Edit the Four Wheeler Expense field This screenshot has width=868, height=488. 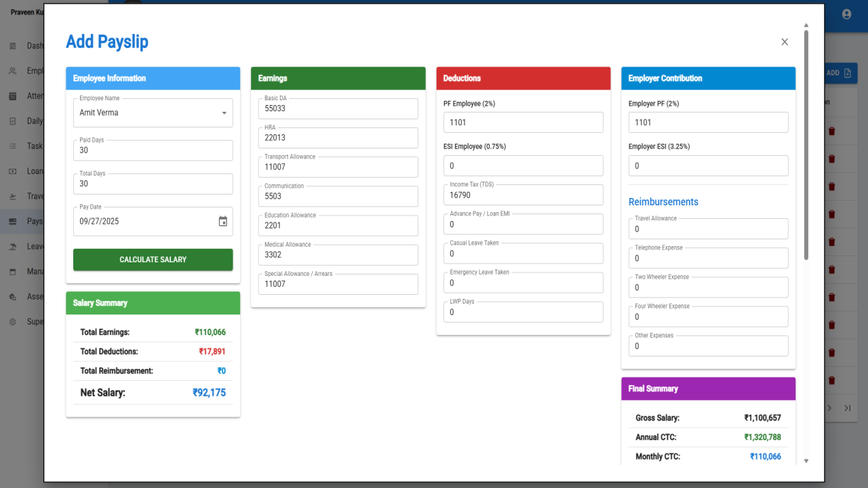[x=709, y=317]
